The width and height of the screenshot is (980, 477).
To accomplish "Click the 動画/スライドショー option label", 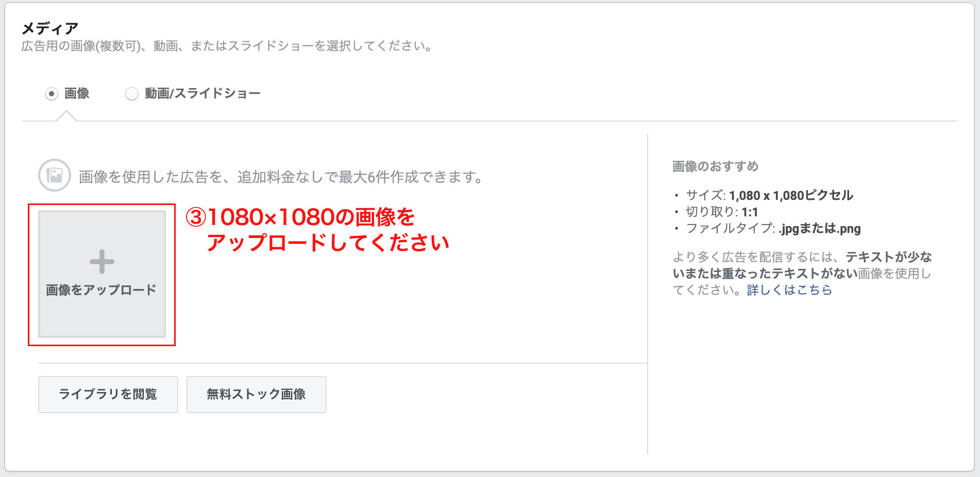I will pyautogui.click(x=202, y=94).
